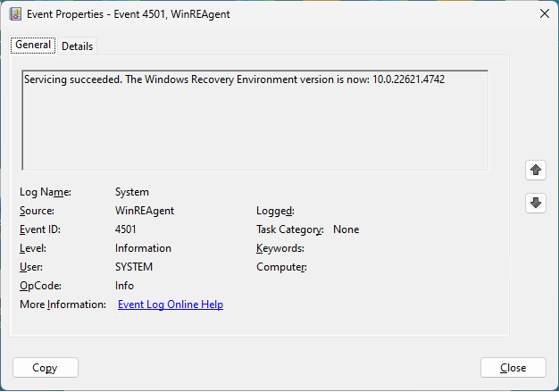Click the OpCode value Info
Viewport: 559px width, 392px height.
(x=125, y=286)
